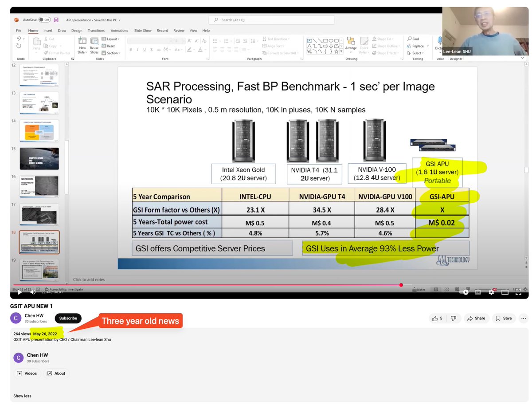Image resolution: width=532 pixels, height=405 pixels.
Task: Share the video
Action: [477, 318]
